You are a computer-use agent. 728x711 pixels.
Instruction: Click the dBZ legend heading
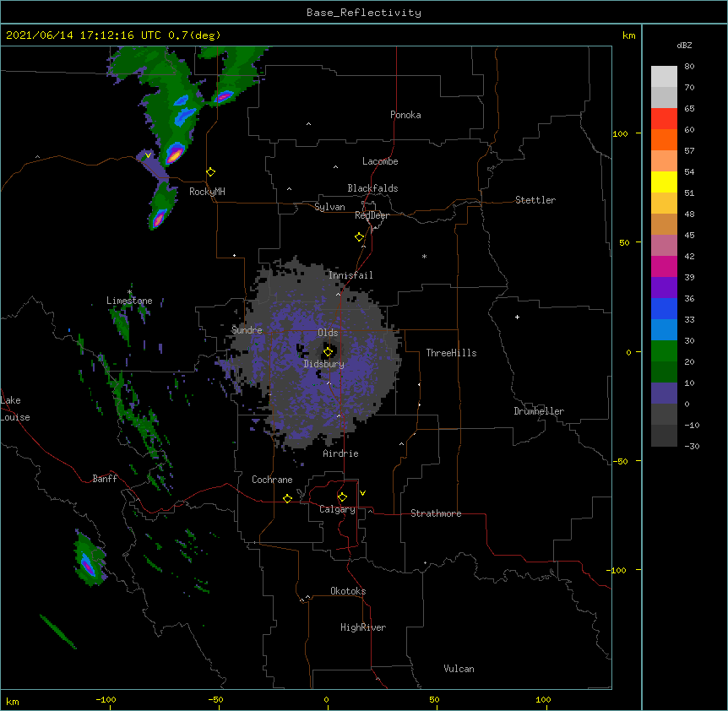point(684,45)
